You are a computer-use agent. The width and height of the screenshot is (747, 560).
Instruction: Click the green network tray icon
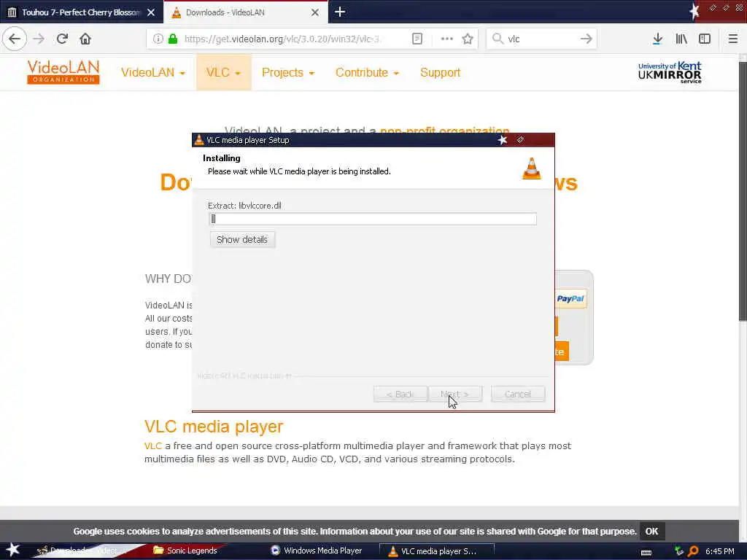[x=679, y=551]
